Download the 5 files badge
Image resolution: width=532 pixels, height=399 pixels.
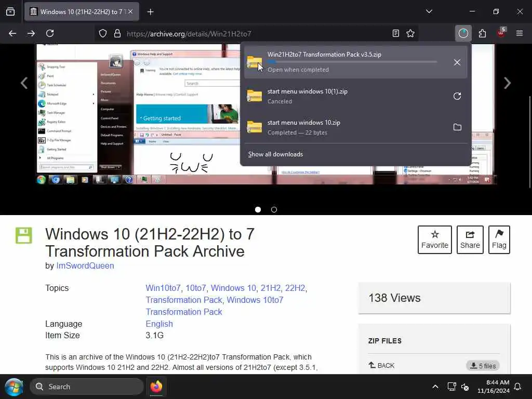[x=483, y=366]
